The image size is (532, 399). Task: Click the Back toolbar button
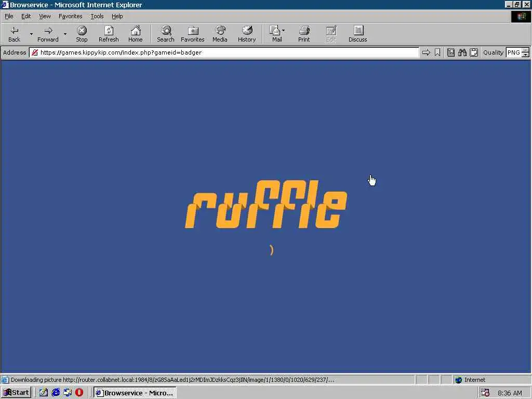click(x=14, y=34)
